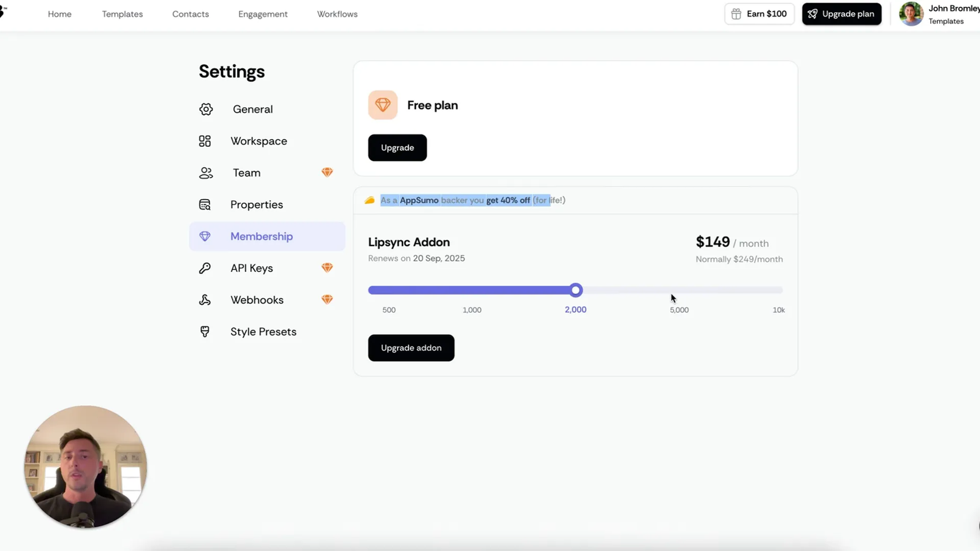
Task: Select the Workspace grid icon
Action: [205, 141]
